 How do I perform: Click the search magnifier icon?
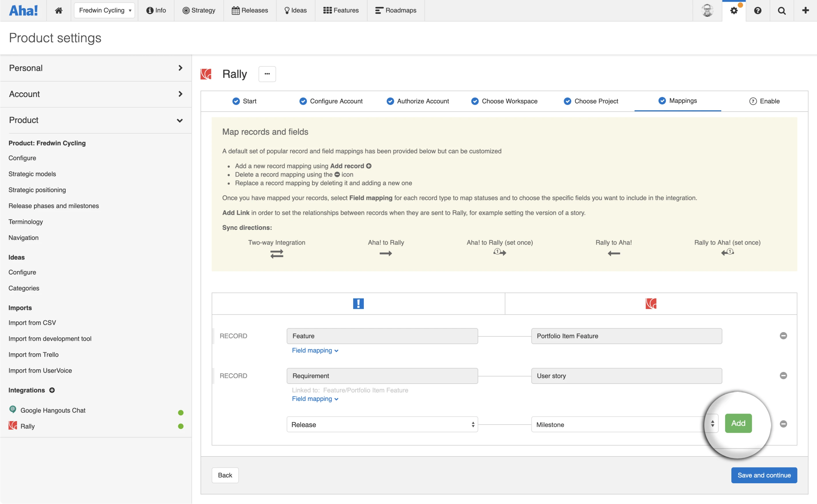pyautogui.click(x=782, y=10)
